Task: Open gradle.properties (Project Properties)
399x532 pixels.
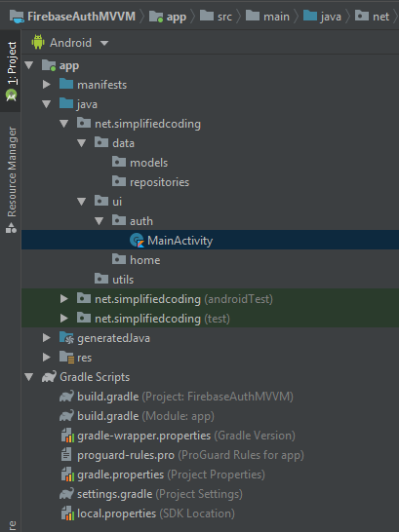Action: point(171,475)
